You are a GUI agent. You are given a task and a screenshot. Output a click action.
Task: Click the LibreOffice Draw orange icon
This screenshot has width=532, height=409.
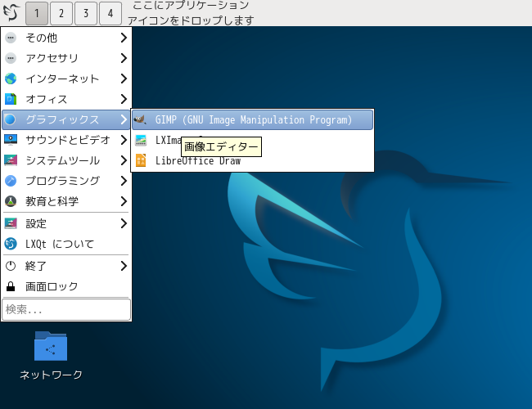point(141,160)
